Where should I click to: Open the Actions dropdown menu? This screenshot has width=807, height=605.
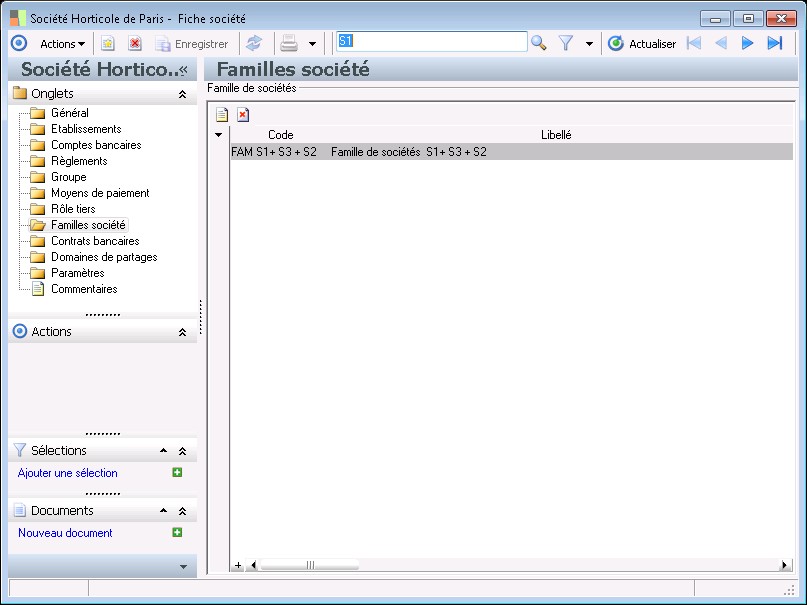tap(62, 43)
